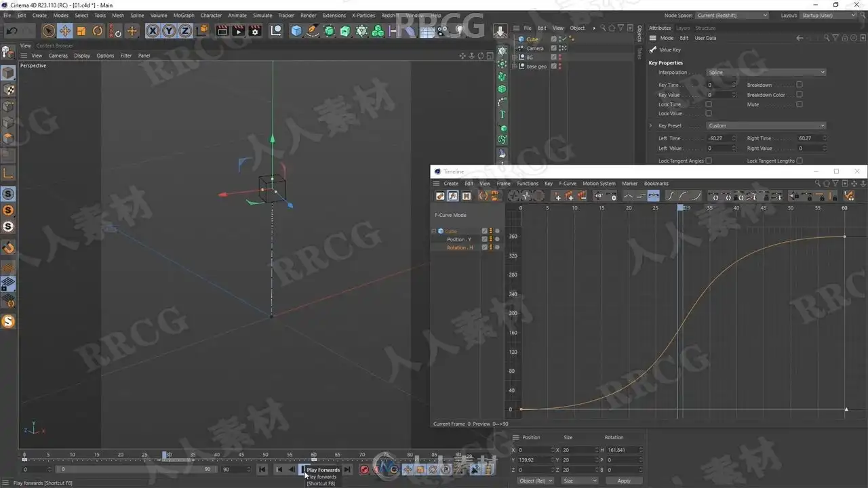
Task: Select the Scale tool icon
Action: pyautogui.click(x=81, y=30)
